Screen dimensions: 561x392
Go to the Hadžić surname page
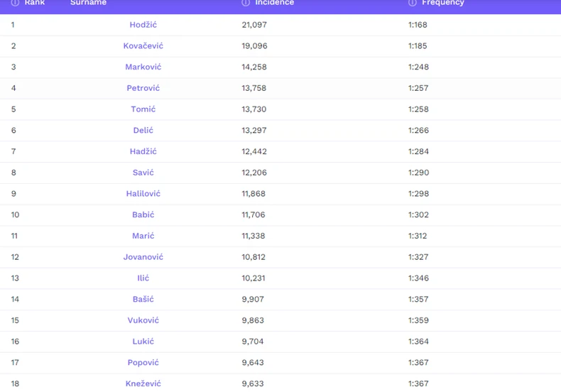[x=143, y=151]
